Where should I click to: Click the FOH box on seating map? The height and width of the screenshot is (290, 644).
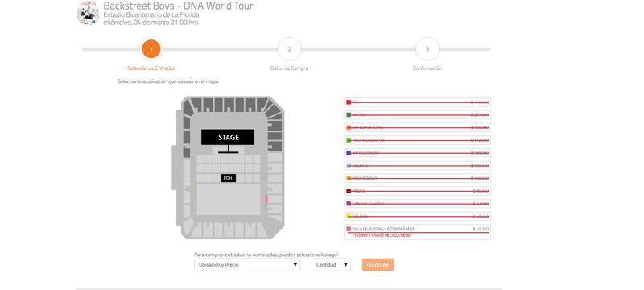tap(228, 178)
